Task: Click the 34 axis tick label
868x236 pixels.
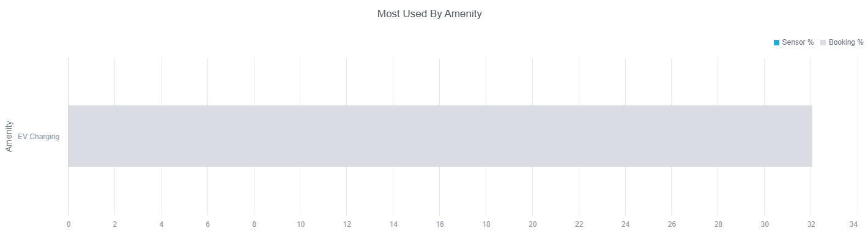Action: (857, 224)
